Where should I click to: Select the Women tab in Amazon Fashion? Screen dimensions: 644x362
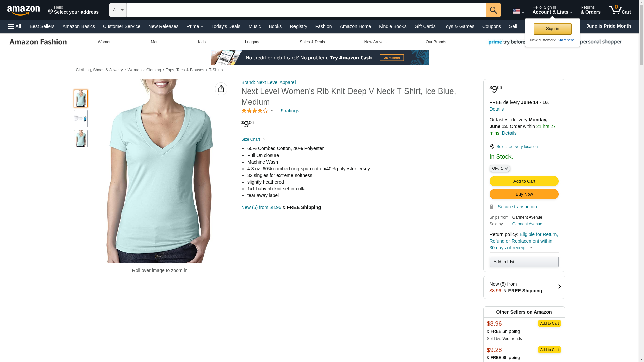(x=105, y=42)
